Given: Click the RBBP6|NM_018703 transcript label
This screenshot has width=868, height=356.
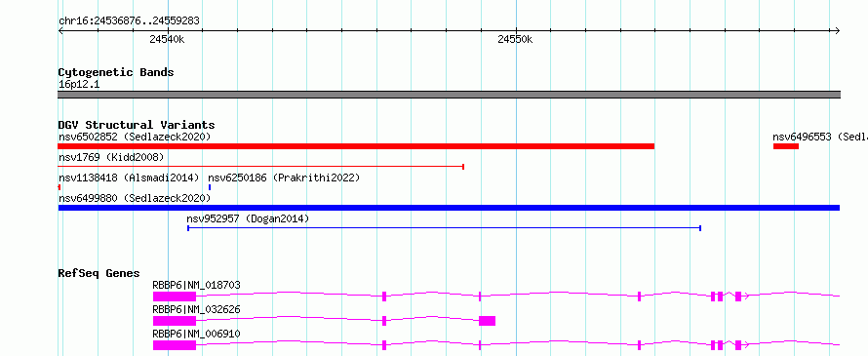Looking at the screenshot, I should point(196,285).
